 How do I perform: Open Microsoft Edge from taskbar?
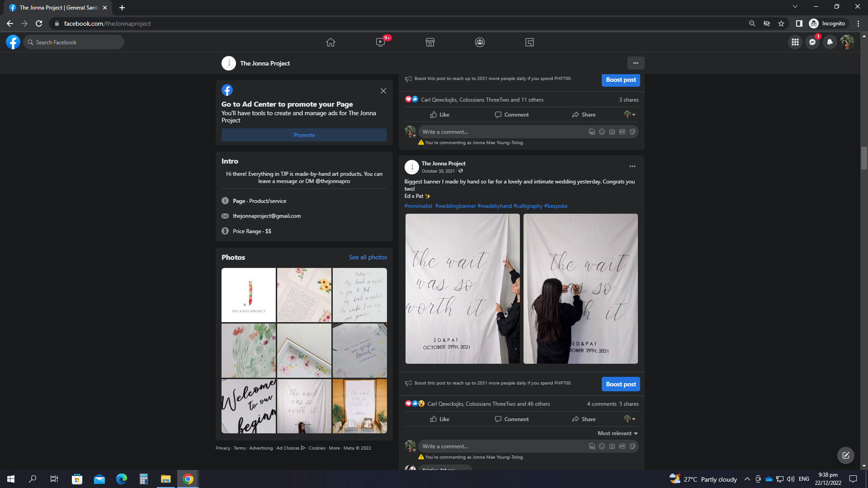(121, 479)
